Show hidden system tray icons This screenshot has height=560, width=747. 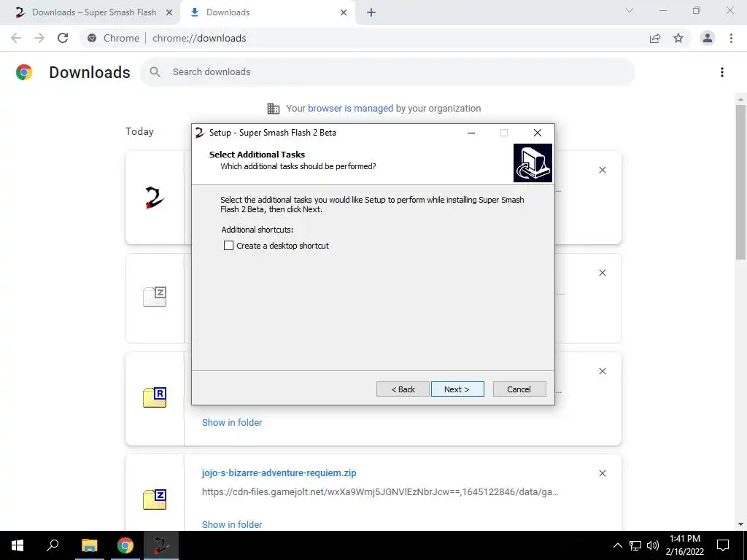617,545
